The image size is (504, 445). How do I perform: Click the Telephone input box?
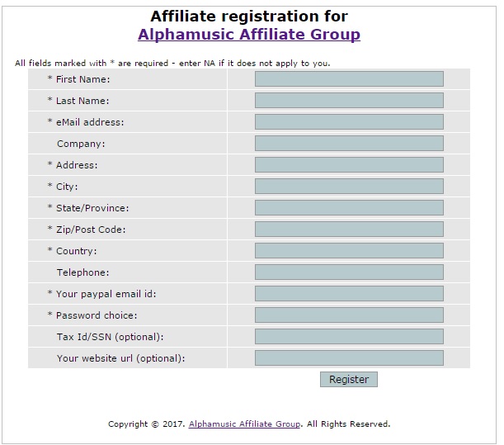click(349, 272)
